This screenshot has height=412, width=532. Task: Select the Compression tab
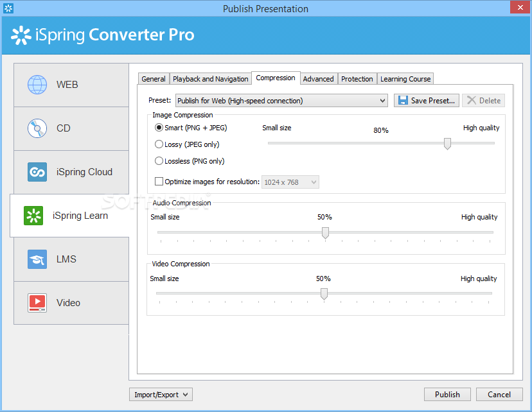tap(276, 78)
